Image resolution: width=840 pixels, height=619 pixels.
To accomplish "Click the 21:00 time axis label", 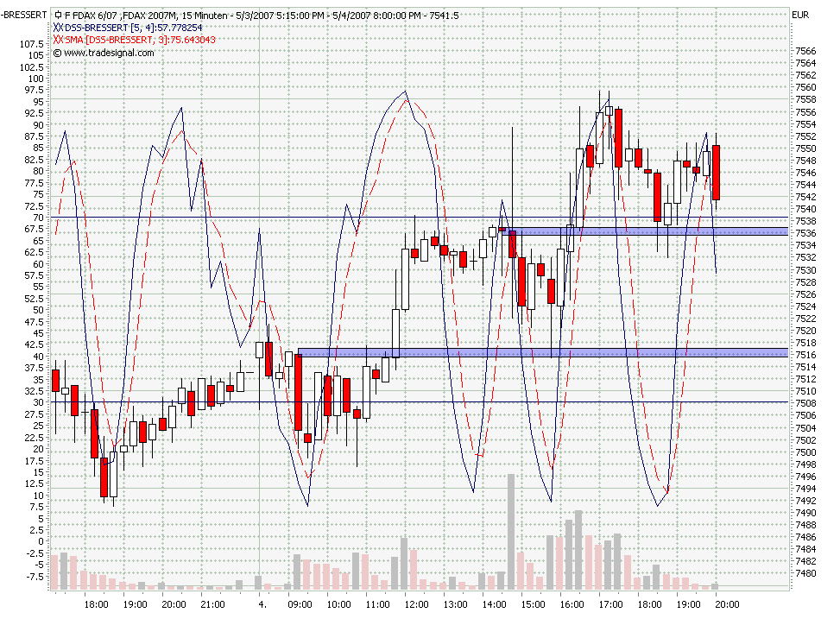I will tap(212, 604).
